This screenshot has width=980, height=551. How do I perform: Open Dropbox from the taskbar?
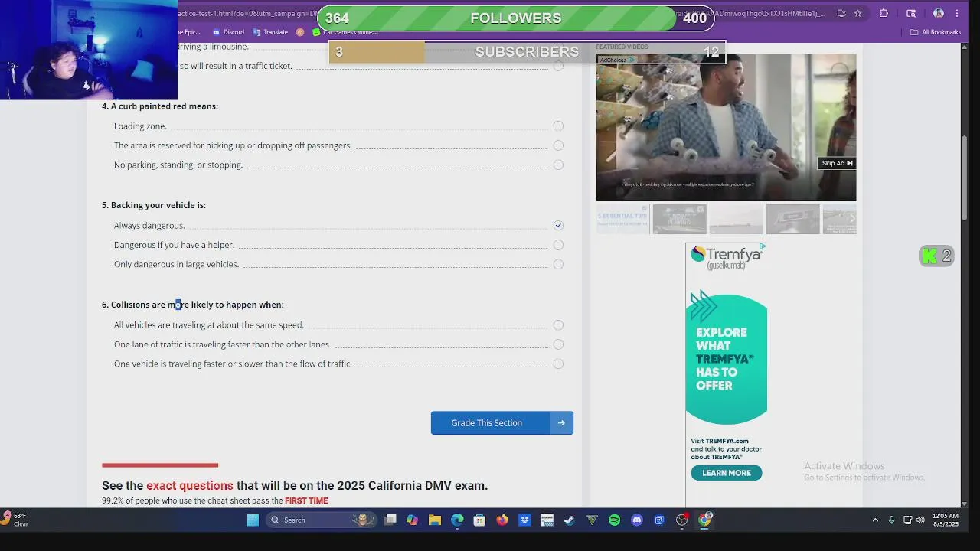524,520
